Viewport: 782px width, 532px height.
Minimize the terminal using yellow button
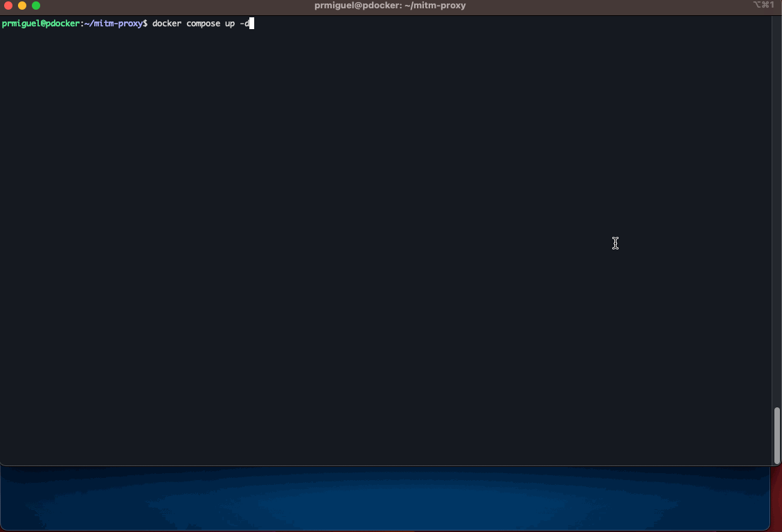[22, 6]
